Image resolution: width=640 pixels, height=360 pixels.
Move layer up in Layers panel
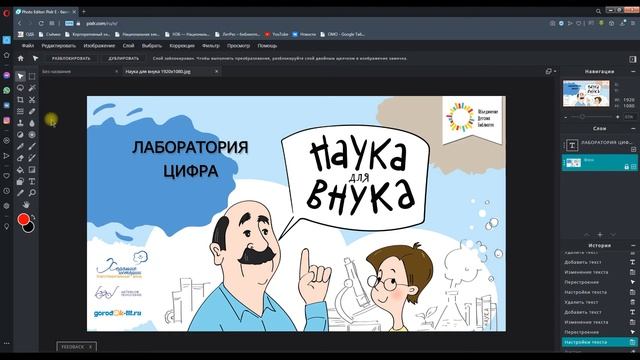click(x=587, y=235)
